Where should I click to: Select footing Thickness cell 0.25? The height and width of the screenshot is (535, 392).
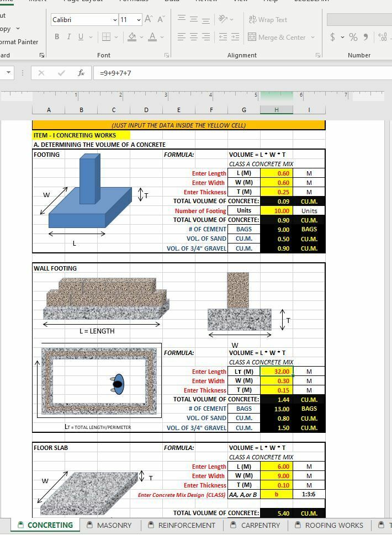(x=277, y=192)
